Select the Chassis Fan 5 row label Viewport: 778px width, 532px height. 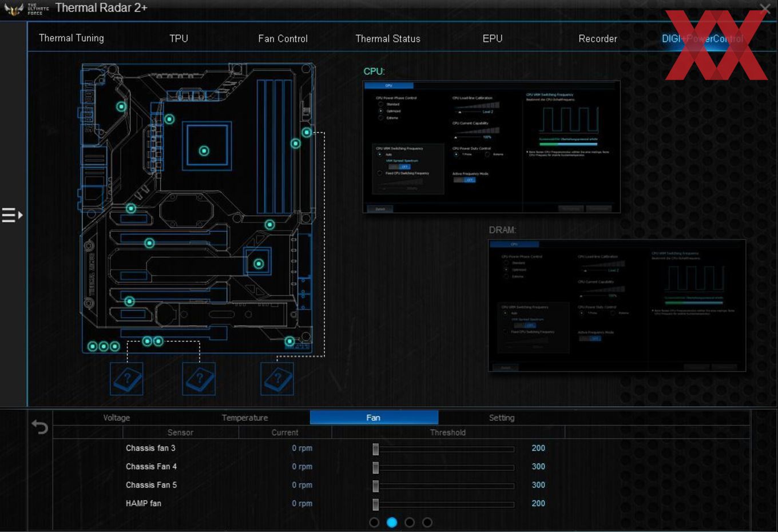tap(151, 485)
